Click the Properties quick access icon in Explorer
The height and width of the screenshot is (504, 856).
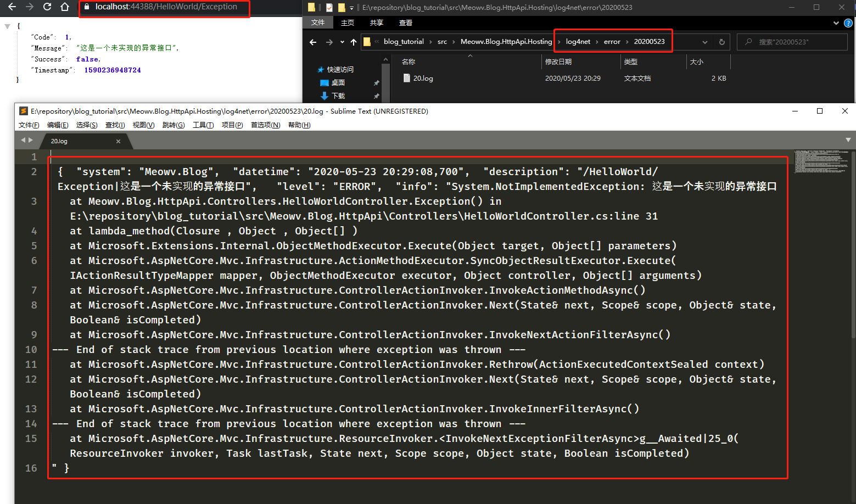[x=329, y=8]
